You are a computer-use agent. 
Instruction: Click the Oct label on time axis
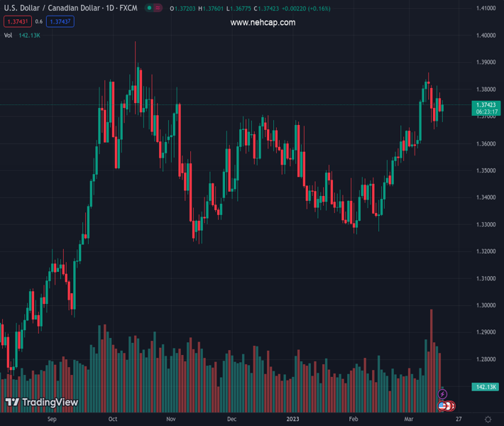[x=113, y=420]
